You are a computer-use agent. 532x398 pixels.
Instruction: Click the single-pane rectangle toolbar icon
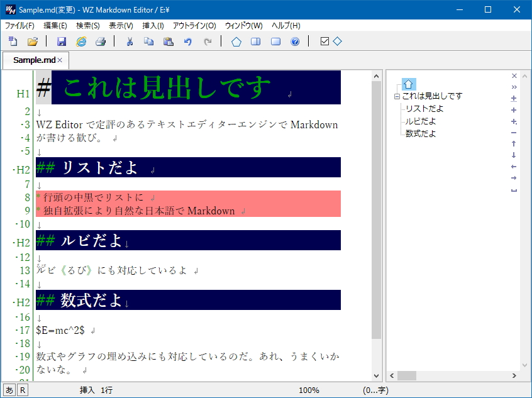[x=275, y=41]
